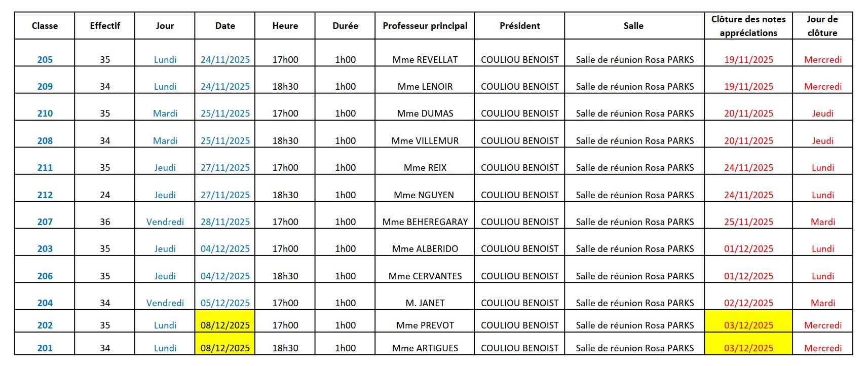Click the Mme REVELLAT cell
The height and width of the screenshot is (366, 868).
[425, 59]
